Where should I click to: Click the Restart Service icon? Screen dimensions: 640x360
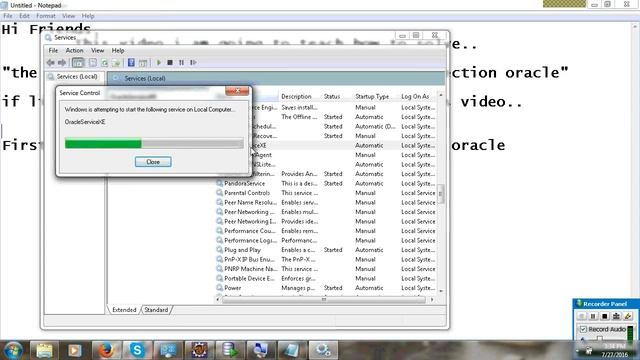(193, 62)
